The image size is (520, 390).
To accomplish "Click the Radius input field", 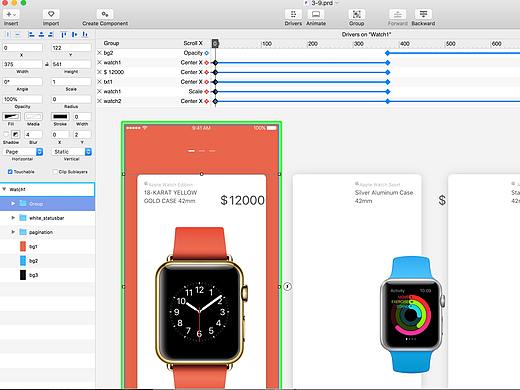I will click(71, 99).
